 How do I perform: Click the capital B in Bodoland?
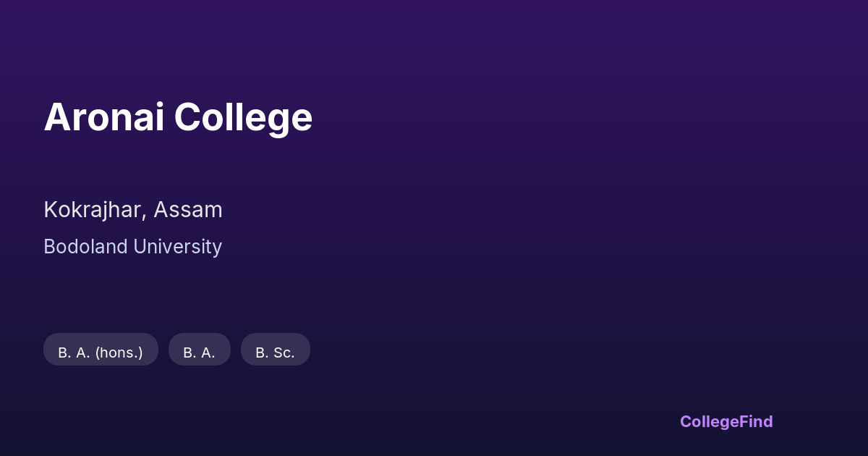[x=49, y=247]
